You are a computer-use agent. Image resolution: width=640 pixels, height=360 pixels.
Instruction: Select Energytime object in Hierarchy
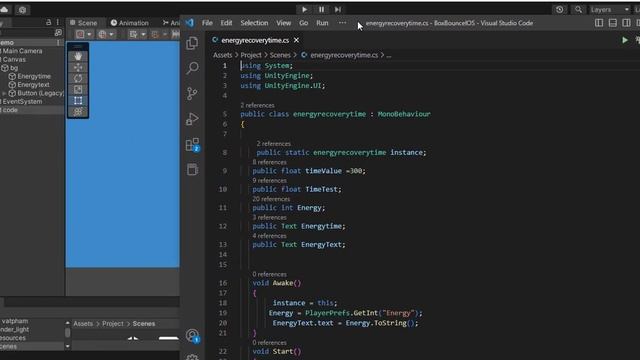(34, 76)
